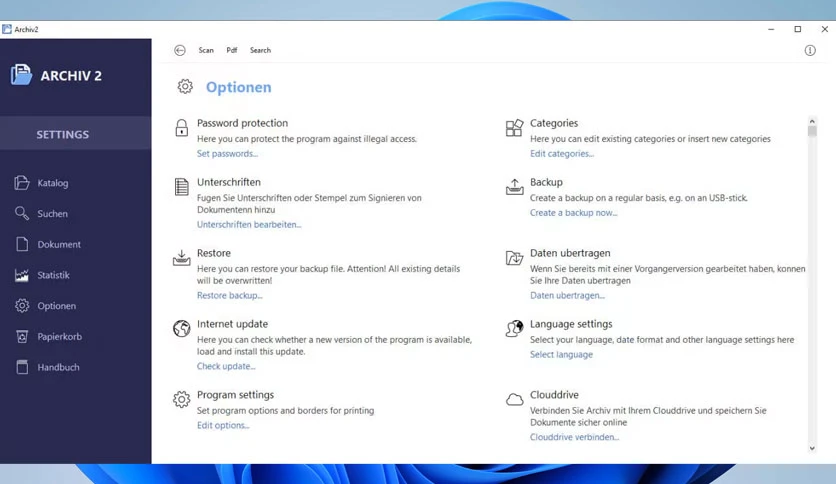Click the Clouddrive cloud icon
The image size is (836, 484).
[515, 399]
